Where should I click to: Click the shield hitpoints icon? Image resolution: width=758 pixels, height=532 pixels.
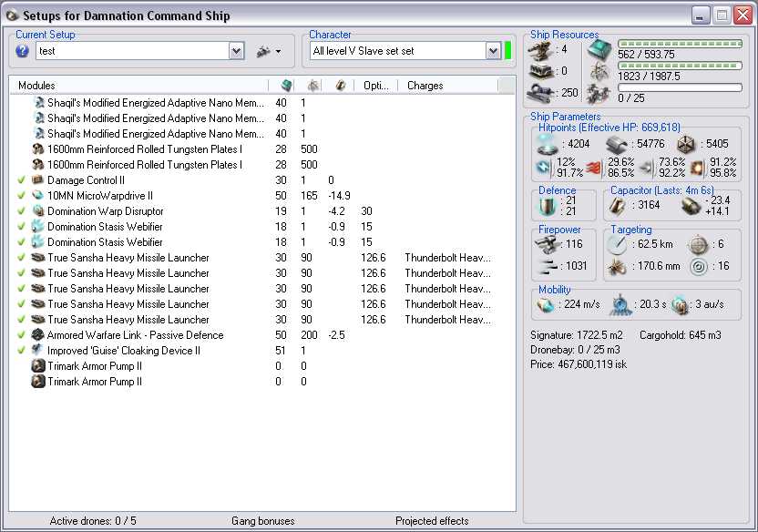pos(548,144)
